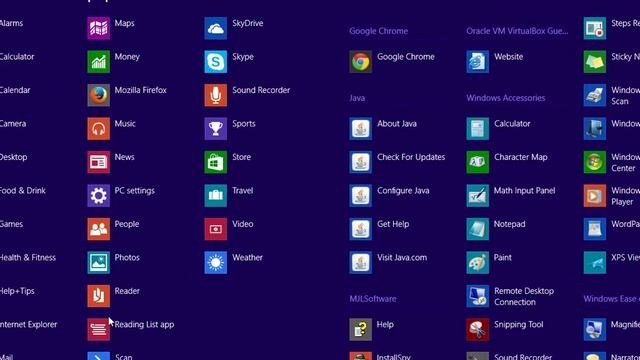Launch the People app icon
The image size is (640, 360).
click(98, 229)
